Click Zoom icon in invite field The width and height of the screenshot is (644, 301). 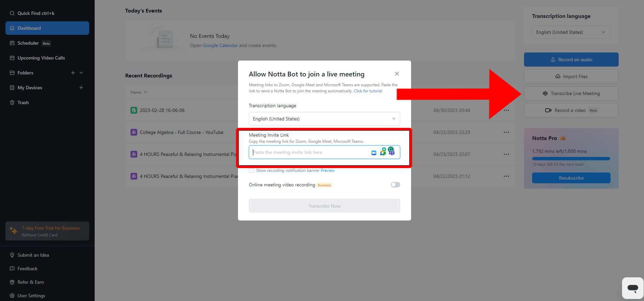click(x=374, y=153)
